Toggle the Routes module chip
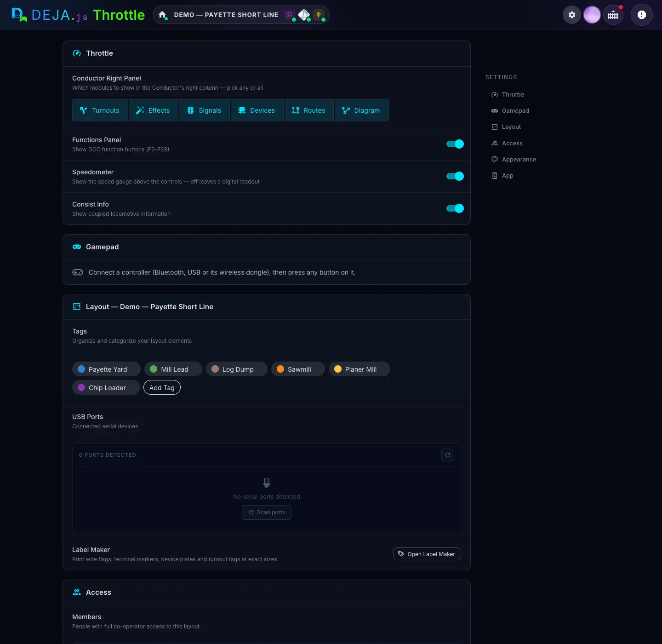 (x=309, y=110)
